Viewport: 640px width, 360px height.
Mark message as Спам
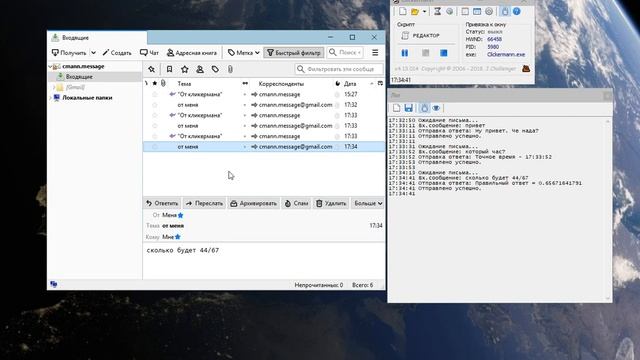pos(296,203)
